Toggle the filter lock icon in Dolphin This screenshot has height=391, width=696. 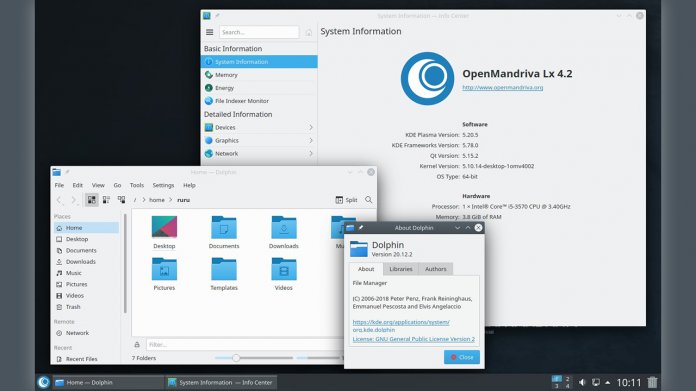pos(137,344)
